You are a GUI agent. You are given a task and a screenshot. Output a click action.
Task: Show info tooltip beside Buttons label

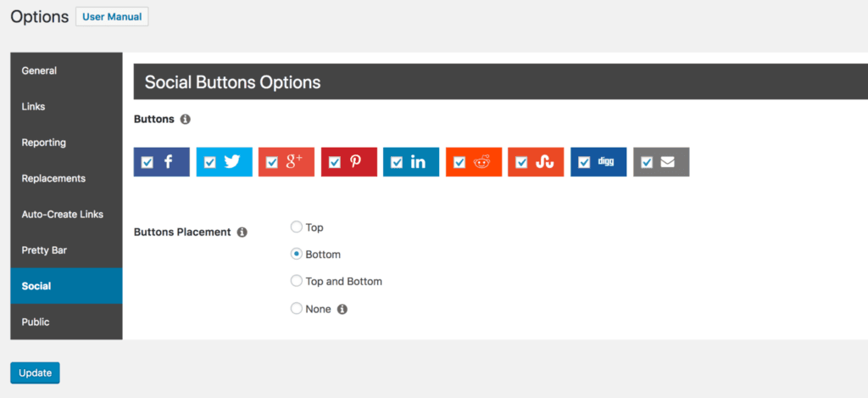186,120
